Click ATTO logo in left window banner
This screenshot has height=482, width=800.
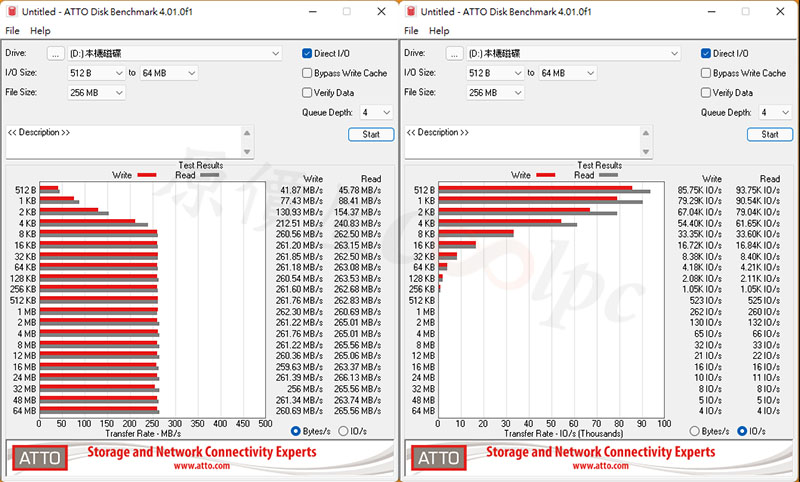click(39, 458)
